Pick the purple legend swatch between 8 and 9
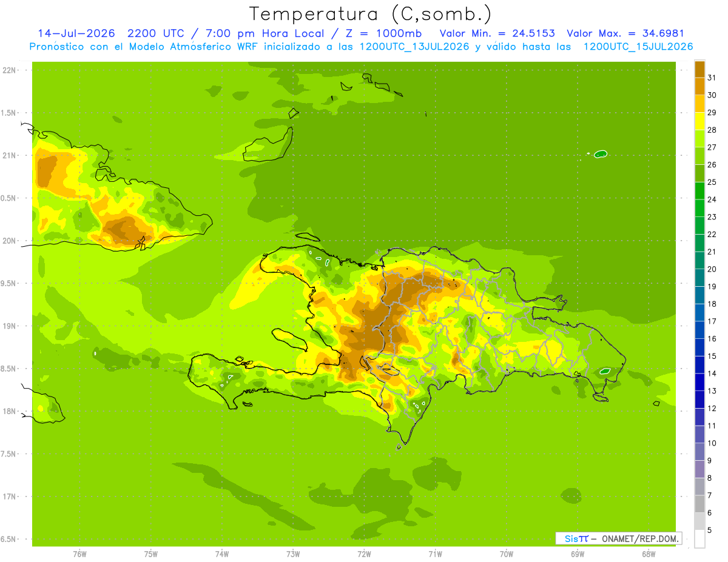This screenshot has width=728, height=562. coord(699,470)
